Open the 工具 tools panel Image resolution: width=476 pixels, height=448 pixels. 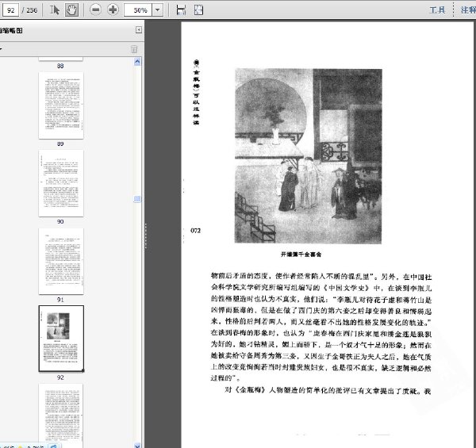[437, 10]
